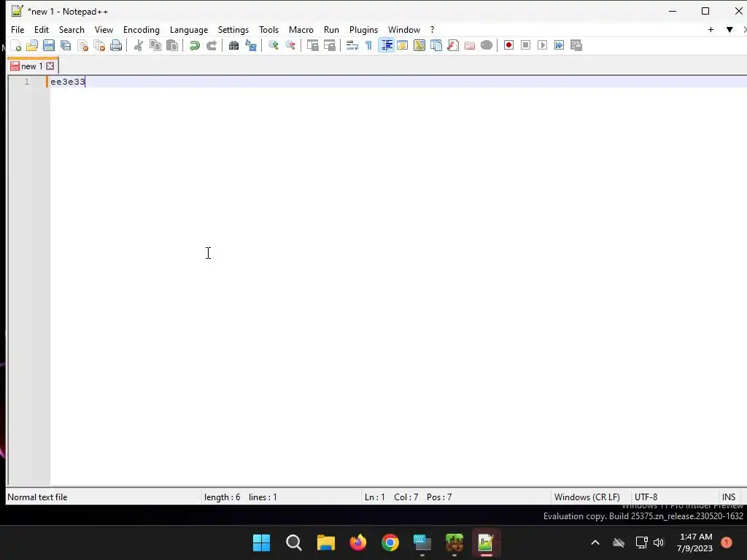Click the Save All toolbar icon
The width and height of the screenshot is (747, 560).
coord(66,45)
